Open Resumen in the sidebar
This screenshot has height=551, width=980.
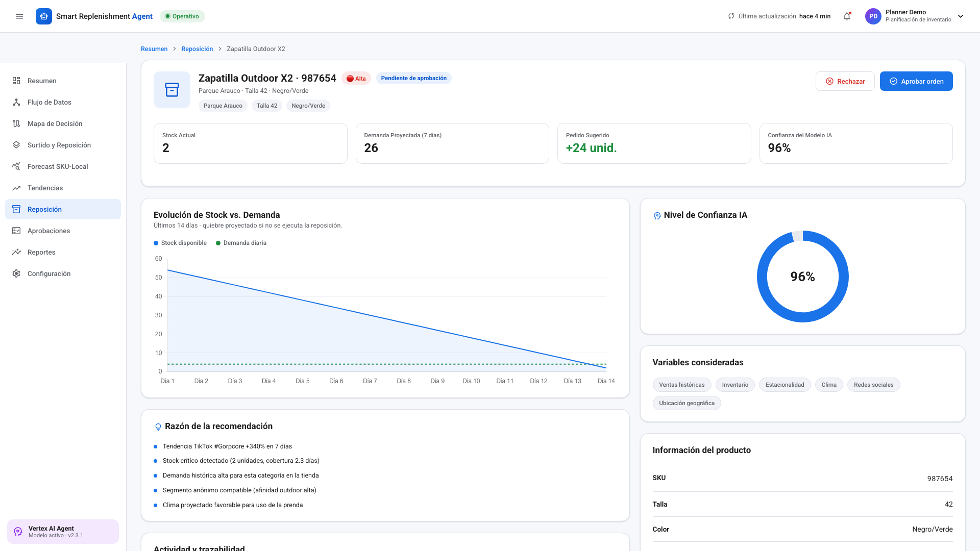coord(63,81)
